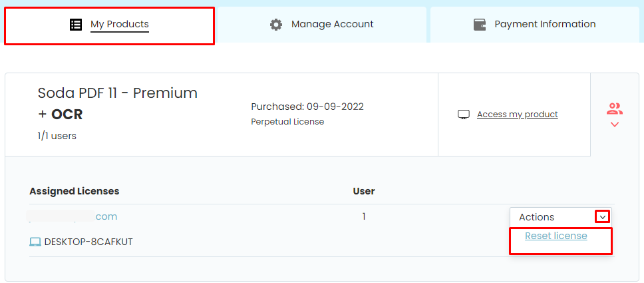Click the Purchased: 09-09-2022 text
The height and width of the screenshot is (283, 644).
coord(307,107)
